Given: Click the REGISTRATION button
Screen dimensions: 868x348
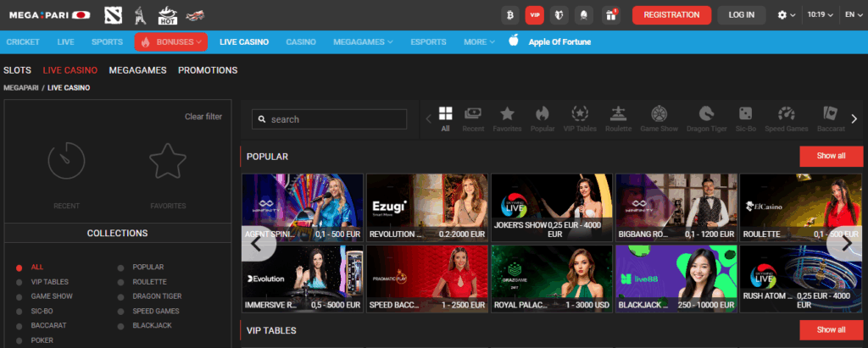Looking at the screenshot, I should pyautogui.click(x=671, y=15).
